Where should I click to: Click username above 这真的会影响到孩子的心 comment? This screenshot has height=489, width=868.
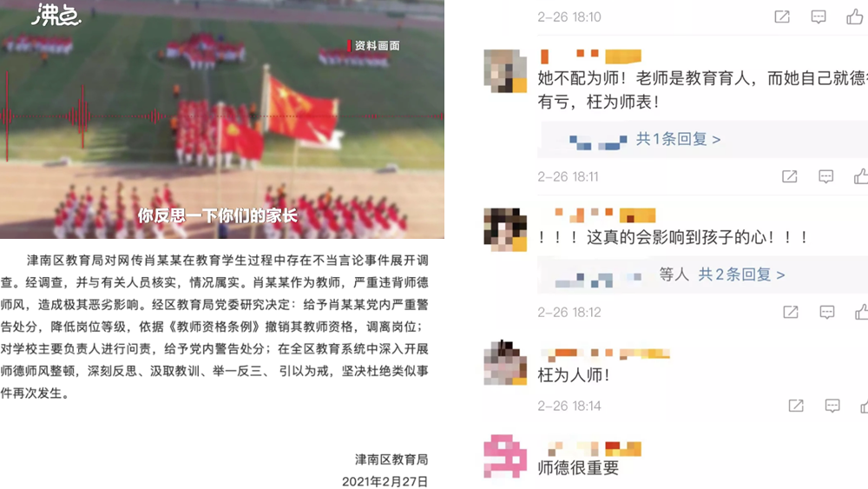click(605, 215)
